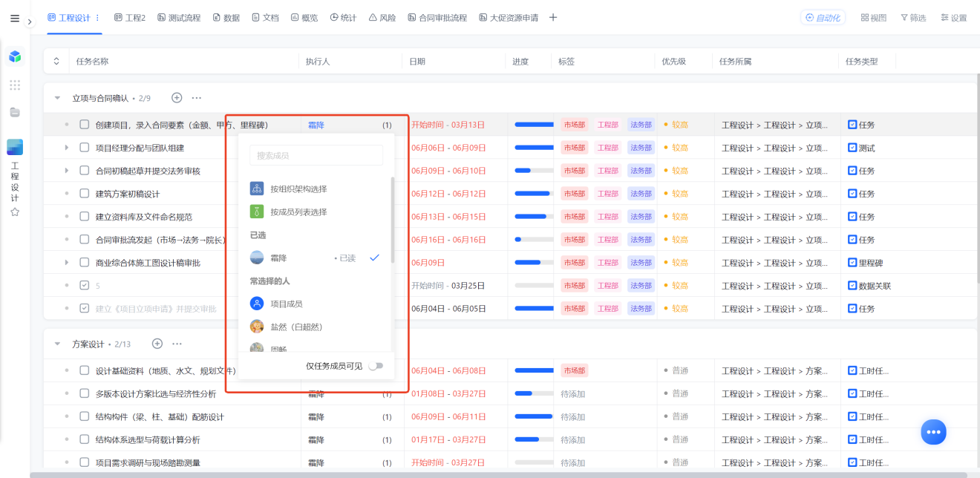Open the hamburger menu icon

click(15, 19)
